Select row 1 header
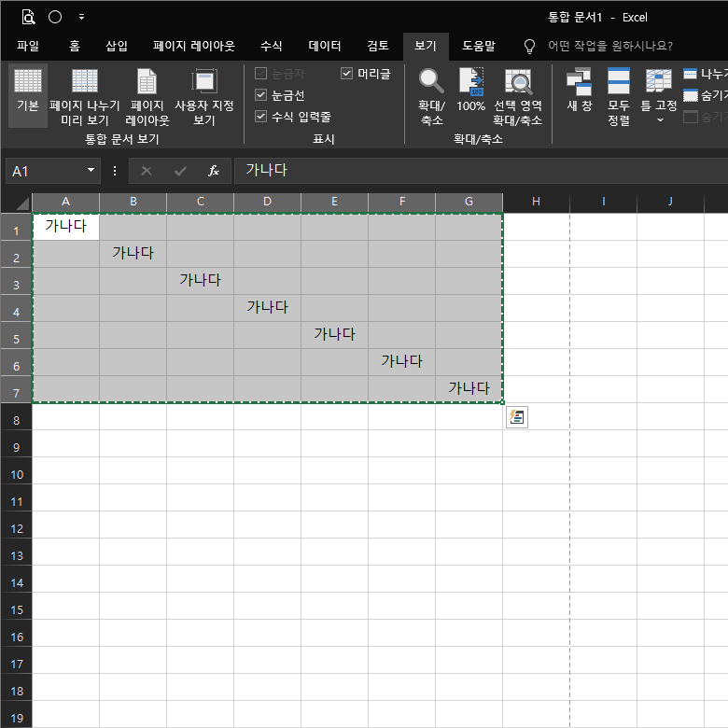Screen dimensions: 728x728 16,227
